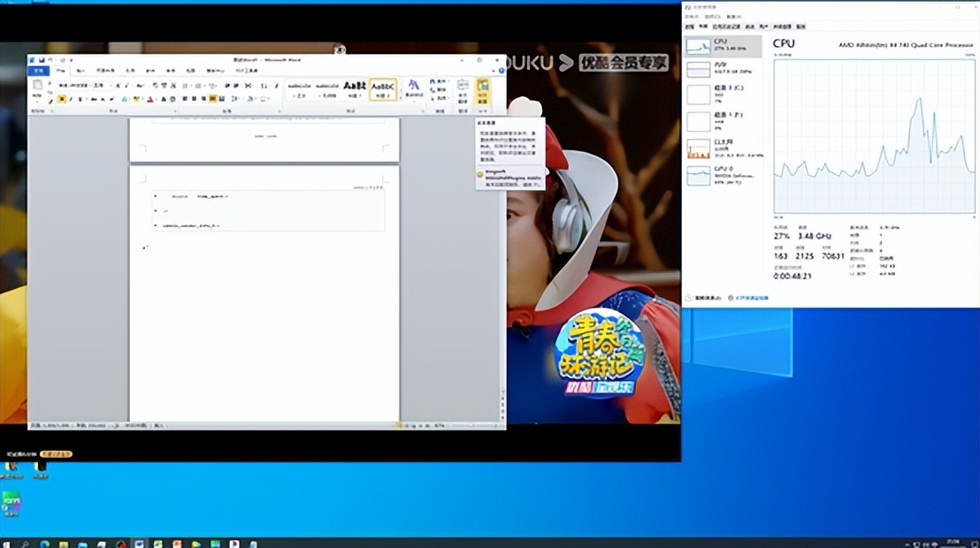Select the highlighted AaBbC style thumbnail
The height and width of the screenshot is (548, 980).
click(383, 88)
